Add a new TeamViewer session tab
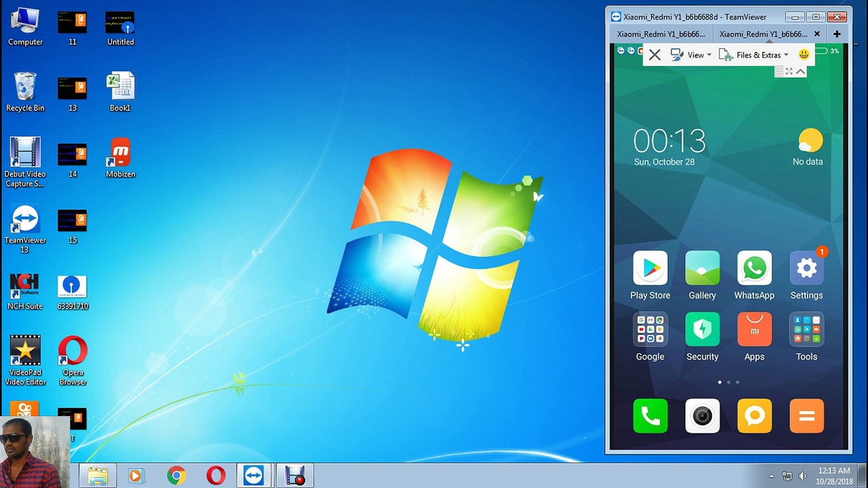This screenshot has height=488, width=868. 837,34
